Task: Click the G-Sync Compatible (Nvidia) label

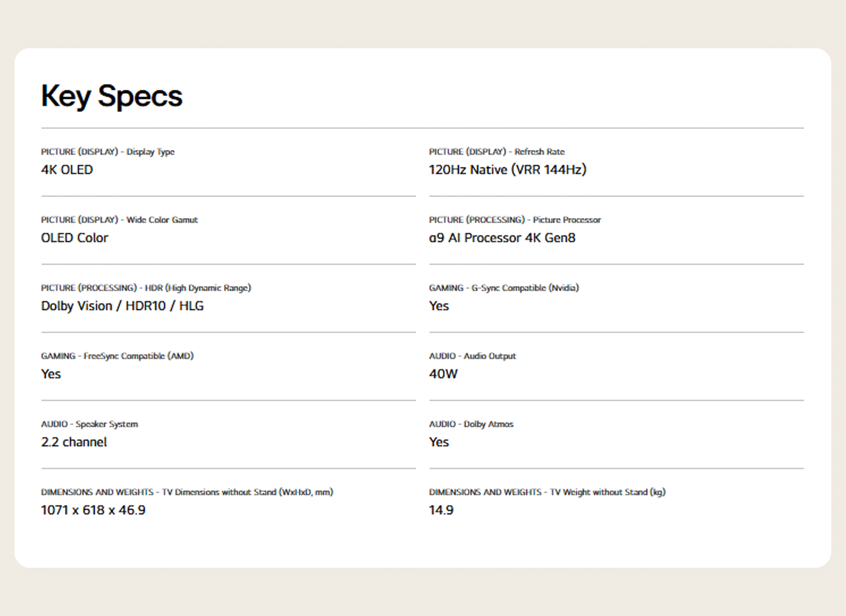Action: [x=504, y=288]
